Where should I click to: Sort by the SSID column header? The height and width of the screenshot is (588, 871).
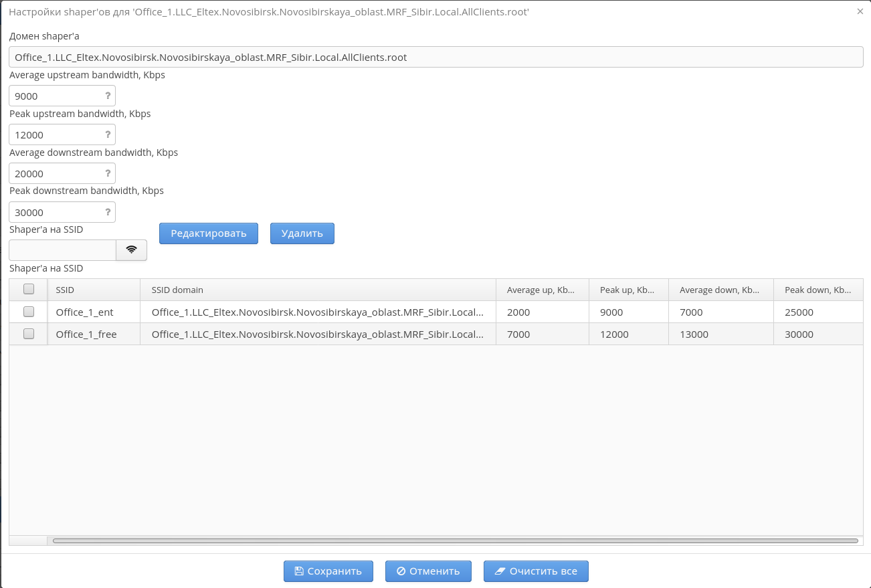coord(94,290)
